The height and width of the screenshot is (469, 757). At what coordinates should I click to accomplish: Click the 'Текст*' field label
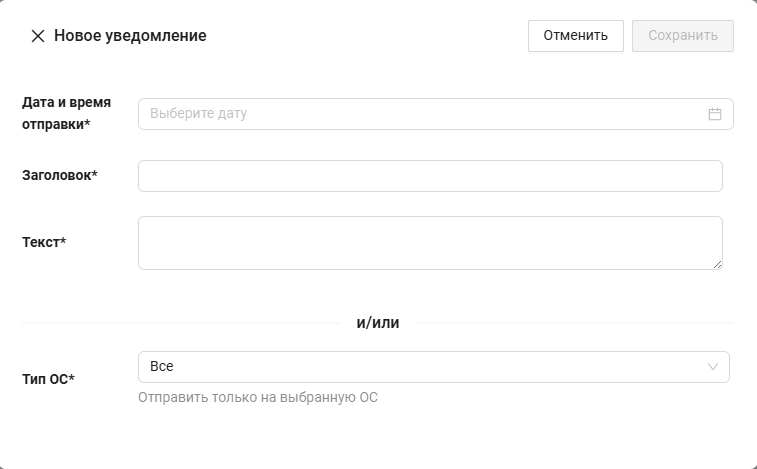pyautogui.click(x=44, y=242)
